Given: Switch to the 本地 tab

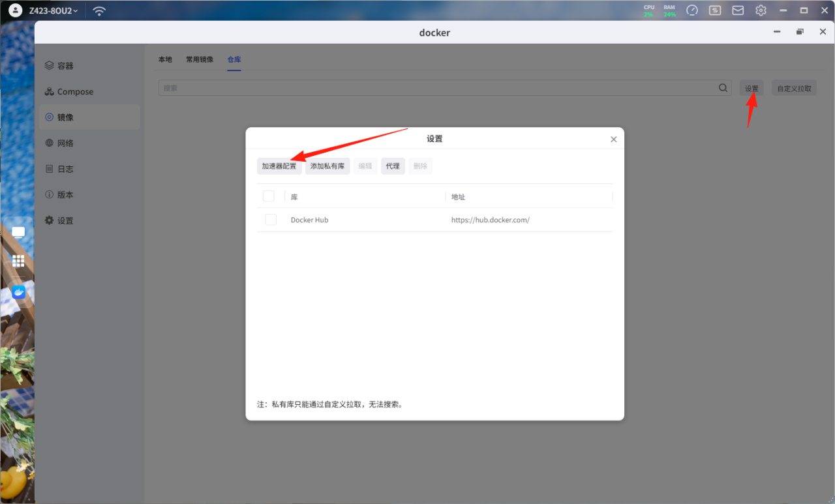Looking at the screenshot, I should coord(165,59).
